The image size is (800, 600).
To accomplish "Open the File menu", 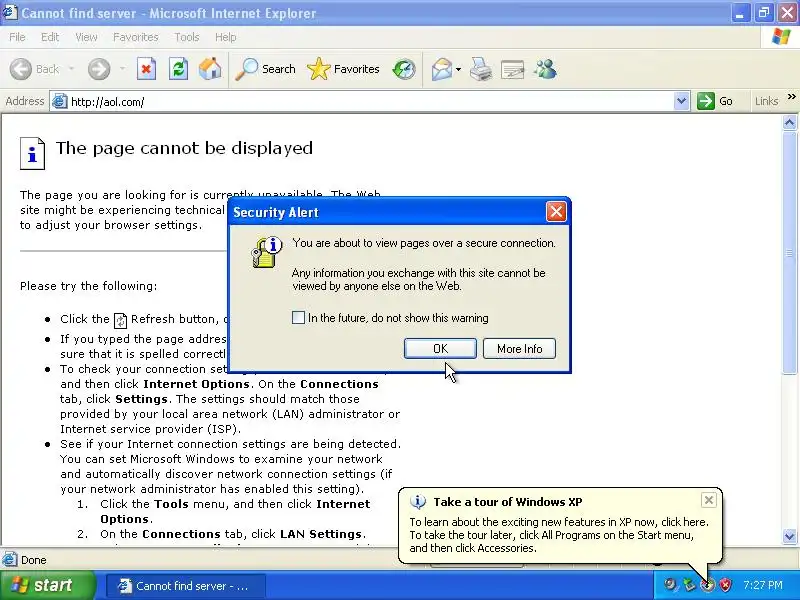I will click(x=17, y=37).
